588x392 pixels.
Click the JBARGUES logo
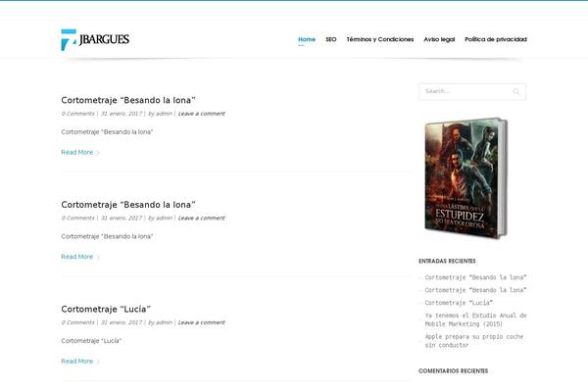point(95,39)
